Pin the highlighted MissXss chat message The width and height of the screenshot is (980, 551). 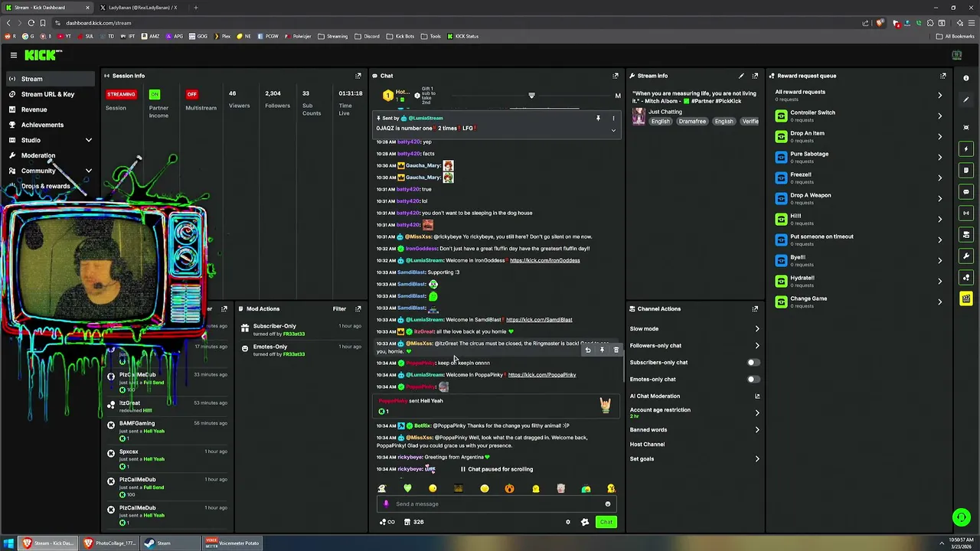[x=602, y=350]
